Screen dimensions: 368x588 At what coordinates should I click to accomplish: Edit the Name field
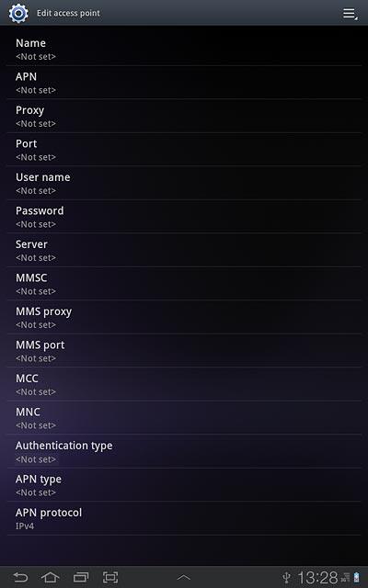(184, 49)
